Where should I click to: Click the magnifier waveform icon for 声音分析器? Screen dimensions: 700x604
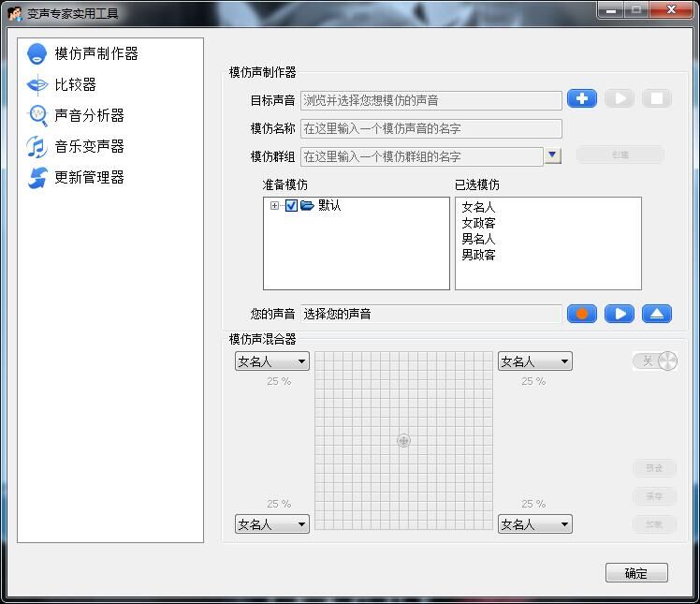coord(37,115)
